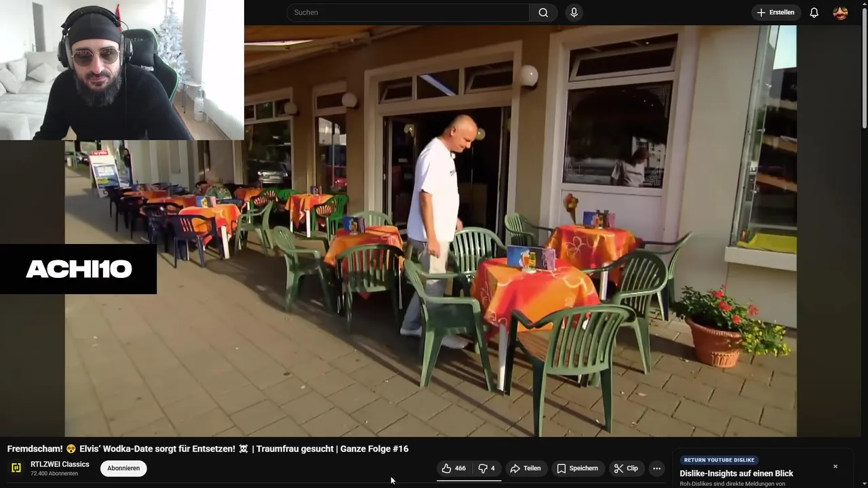Toggle the thumbs down dislike button

(x=486, y=468)
